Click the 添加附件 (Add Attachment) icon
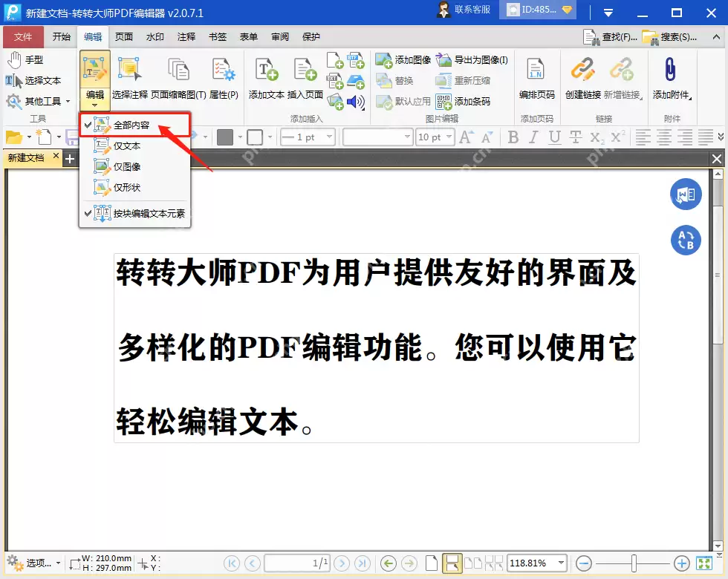Screen dimensions: 728x579 click(x=671, y=74)
